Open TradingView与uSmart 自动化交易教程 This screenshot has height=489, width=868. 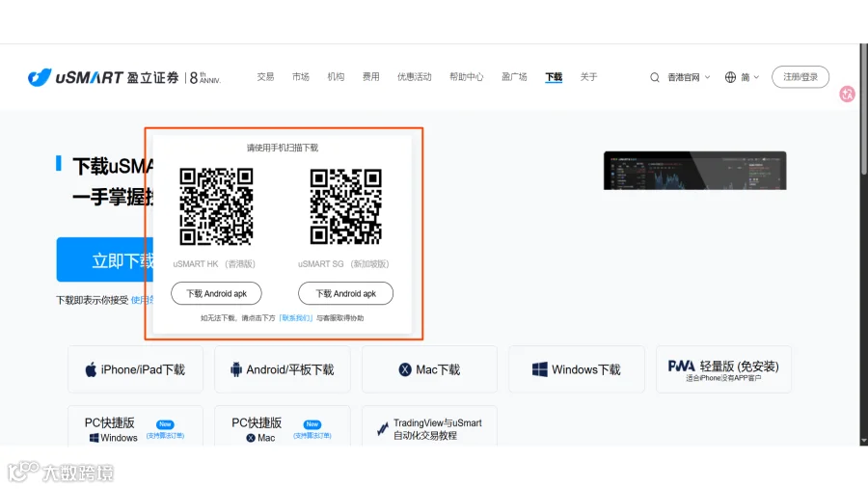pos(429,426)
